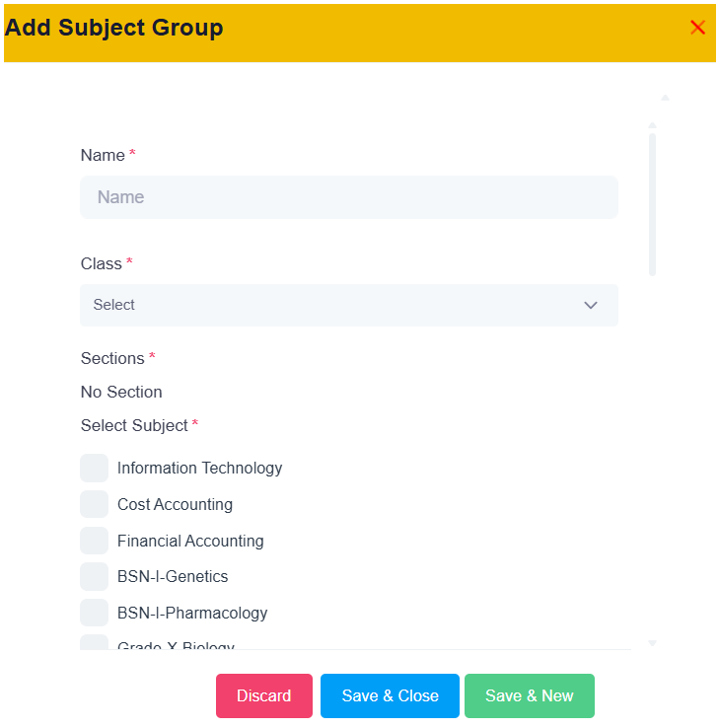Click the vertical scrollbar thumb
The image size is (720, 728).
click(x=652, y=205)
